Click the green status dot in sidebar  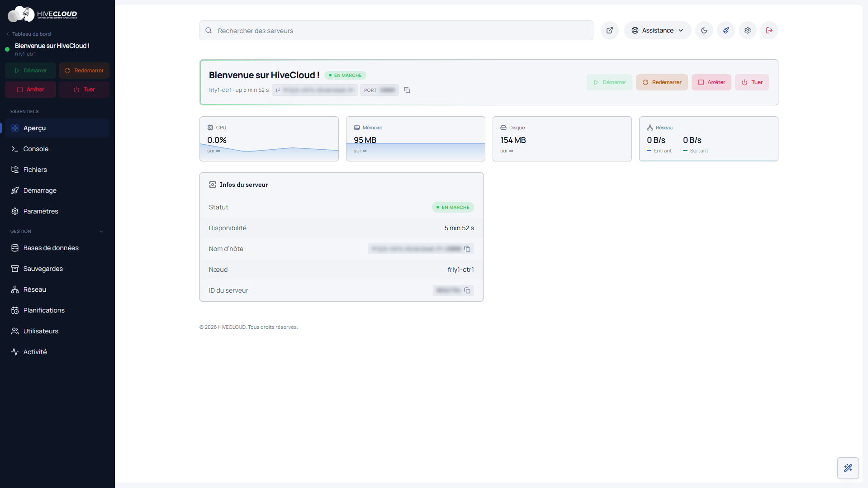point(7,49)
